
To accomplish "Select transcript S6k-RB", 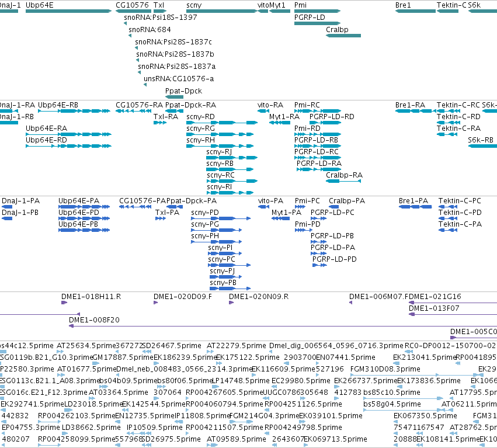I will click(482, 146).
